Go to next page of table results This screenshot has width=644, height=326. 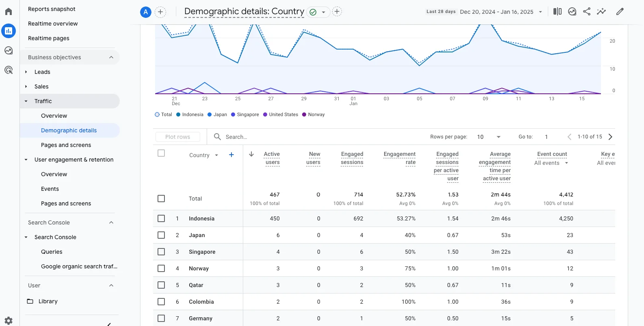click(x=610, y=137)
